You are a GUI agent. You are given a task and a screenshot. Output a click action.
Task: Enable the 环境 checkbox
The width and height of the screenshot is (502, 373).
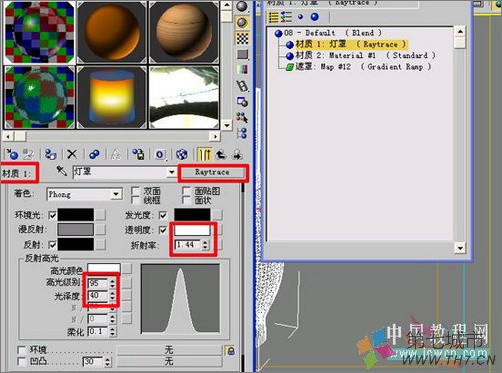tap(22, 350)
